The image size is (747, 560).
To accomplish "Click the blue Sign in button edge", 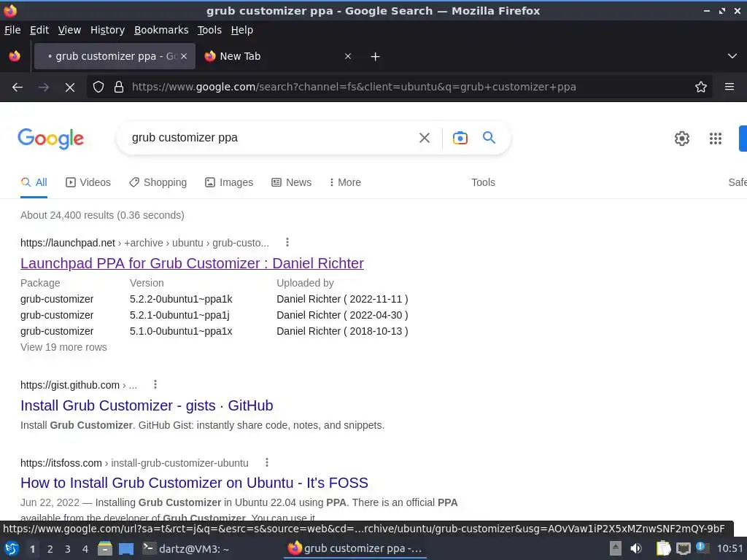I will coord(743,139).
